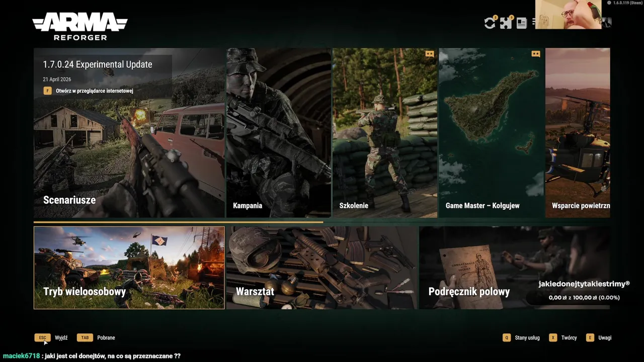Viewport: 644px width, 362px height.
Task: Click the updates refresh icon
Action: (x=490, y=23)
